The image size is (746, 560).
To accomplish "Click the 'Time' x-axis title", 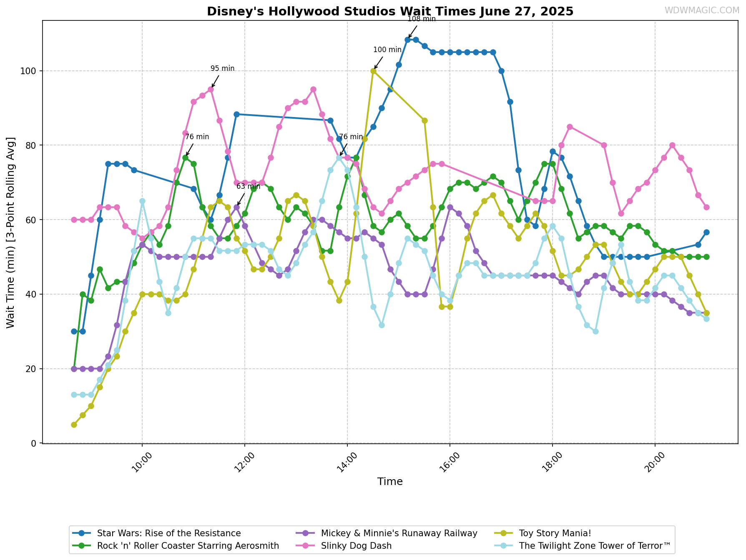I will (390, 482).
